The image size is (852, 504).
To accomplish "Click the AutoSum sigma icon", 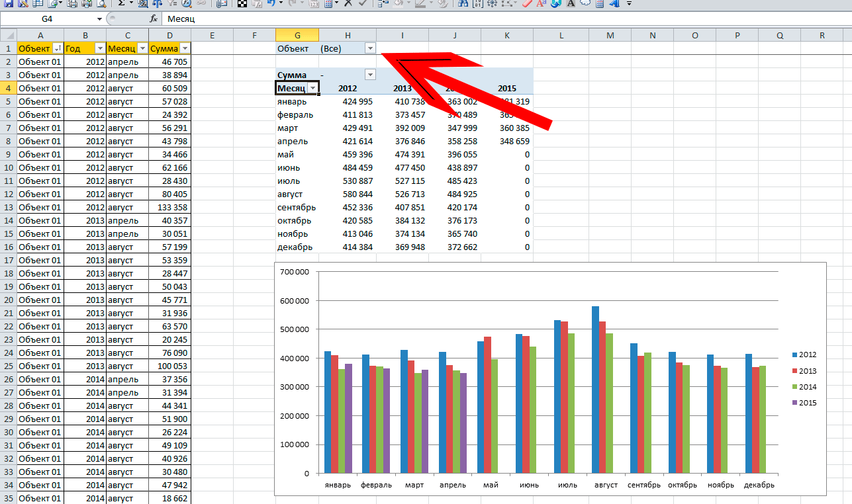I will click(x=121, y=3).
